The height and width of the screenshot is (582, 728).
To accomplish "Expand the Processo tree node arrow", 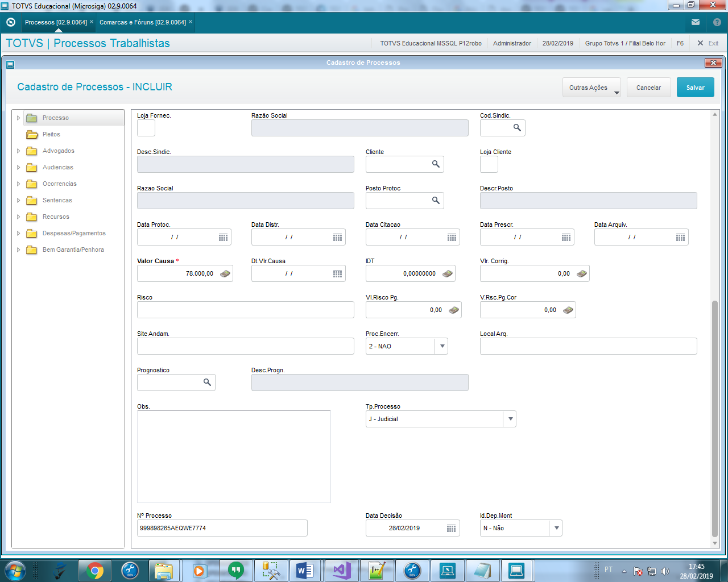I will [18, 118].
